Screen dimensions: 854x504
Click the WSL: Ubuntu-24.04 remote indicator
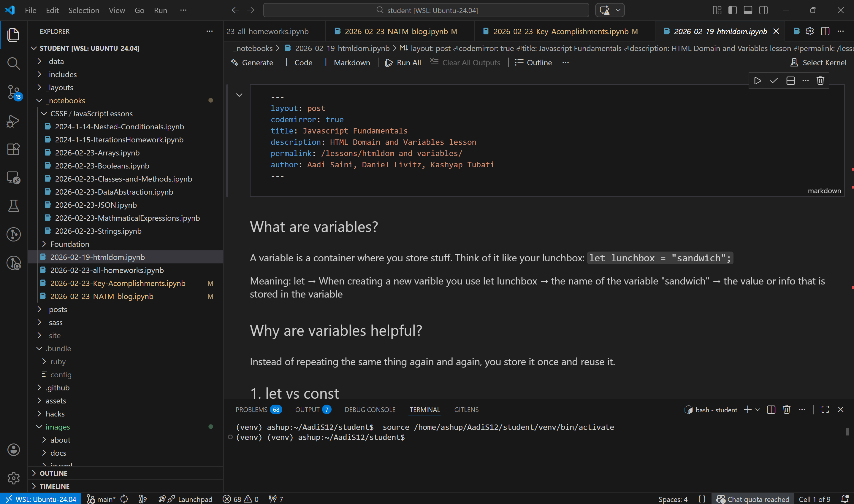[41, 499]
